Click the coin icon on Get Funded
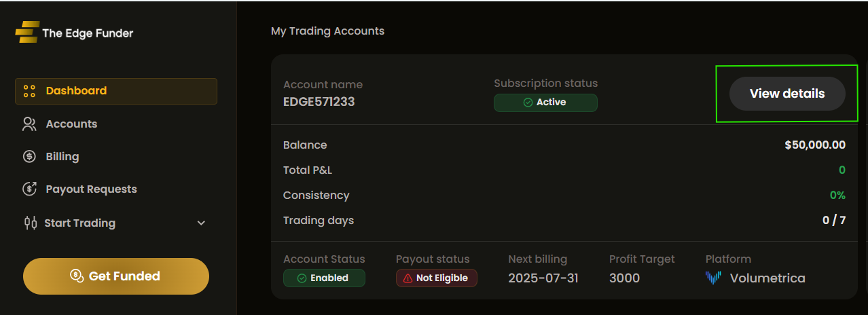Viewport: 868px width, 315px height. [77, 276]
